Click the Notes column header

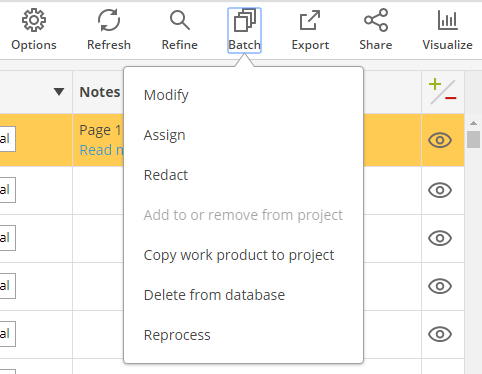(x=100, y=92)
